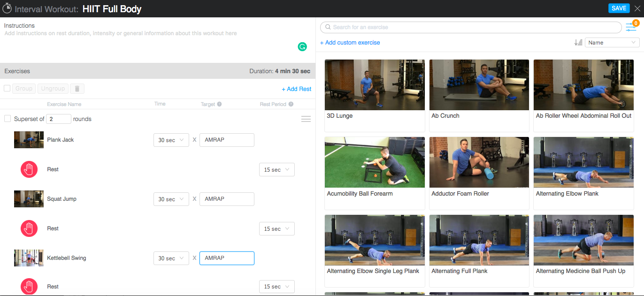Select the Ab Crunch exercise card
The image size is (644, 296).
click(479, 96)
